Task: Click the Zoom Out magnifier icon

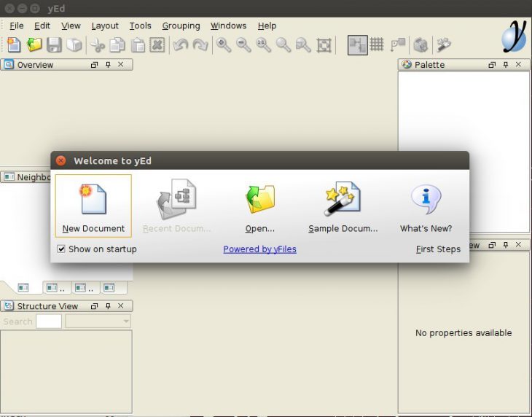Action: point(243,44)
